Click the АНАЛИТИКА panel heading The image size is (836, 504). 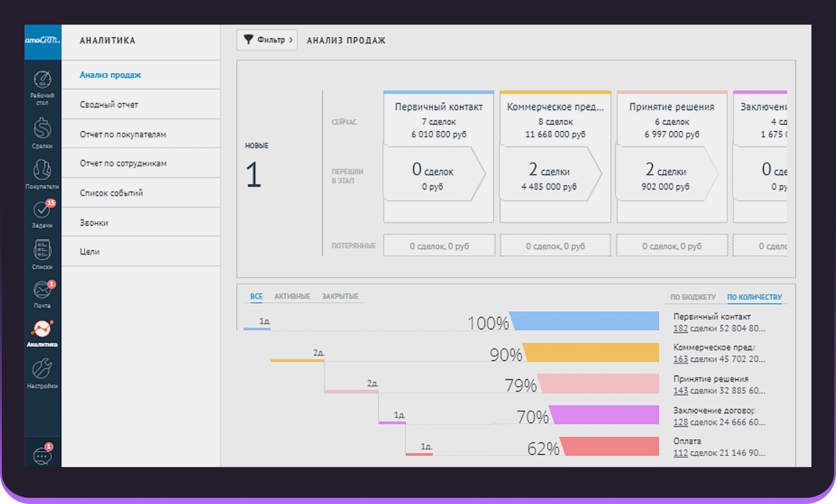click(108, 41)
